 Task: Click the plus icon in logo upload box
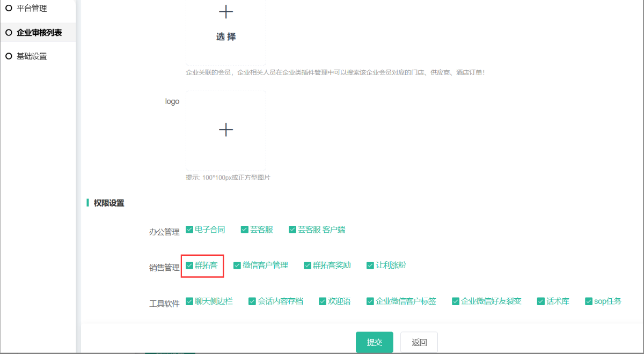226,130
